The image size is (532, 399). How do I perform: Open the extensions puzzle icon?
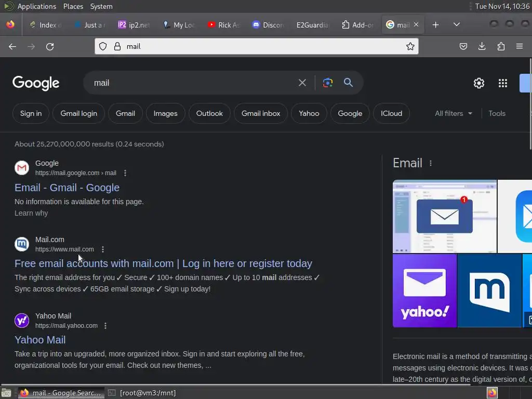[x=501, y=46]
